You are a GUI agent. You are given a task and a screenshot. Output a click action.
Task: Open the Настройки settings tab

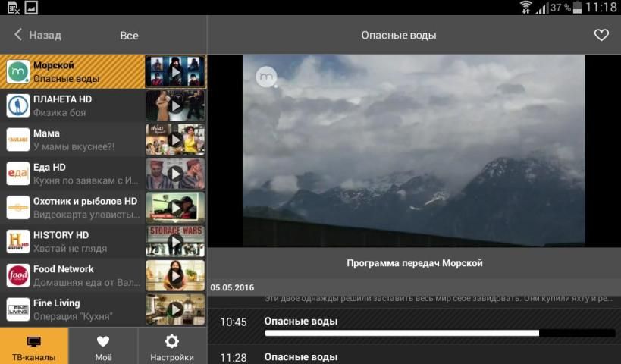click(x=172, y=347)
